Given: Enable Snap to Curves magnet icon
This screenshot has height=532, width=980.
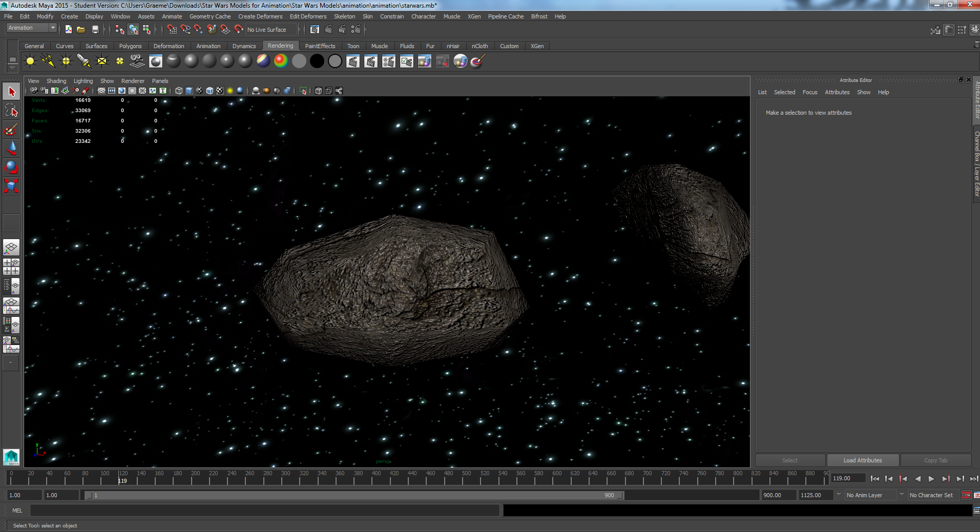Looking at the screenshot, I should point(185,30).
